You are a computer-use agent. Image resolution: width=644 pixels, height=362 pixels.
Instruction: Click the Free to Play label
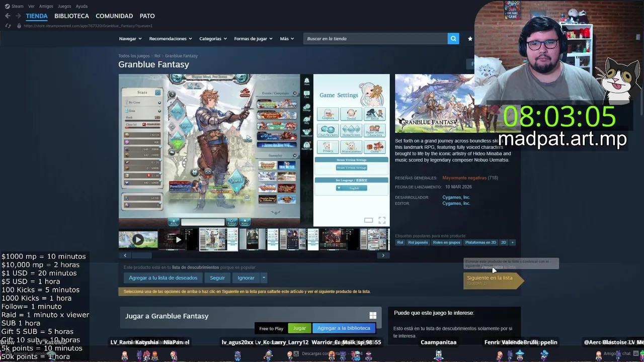click(271, 329)
